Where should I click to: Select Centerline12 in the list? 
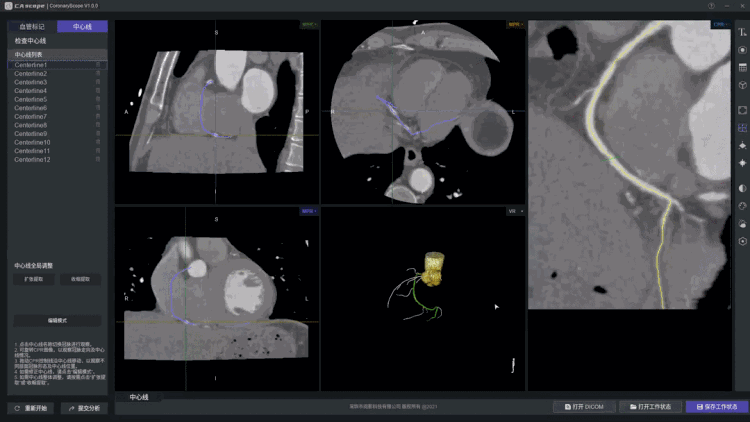[57, 159]
